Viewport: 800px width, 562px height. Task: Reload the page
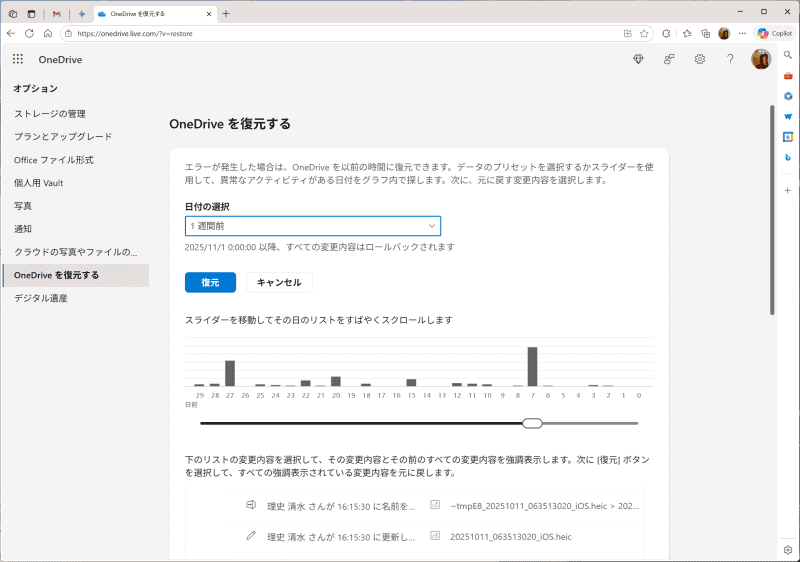(30, 33)
